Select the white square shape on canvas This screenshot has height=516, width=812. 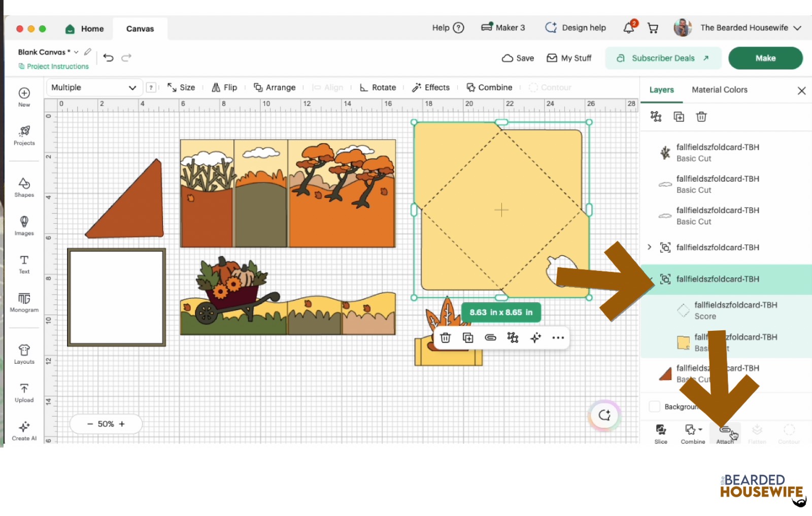coord(117,297)
